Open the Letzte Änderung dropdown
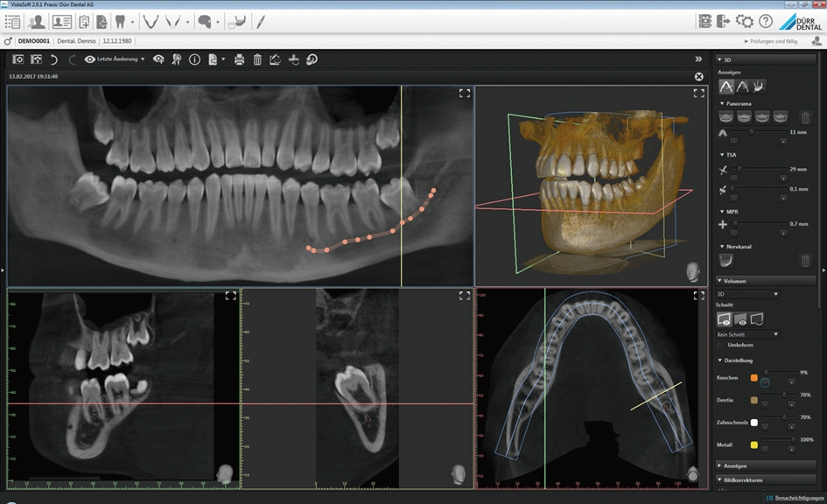The image size is (827, 504). (x=115, y=59)
